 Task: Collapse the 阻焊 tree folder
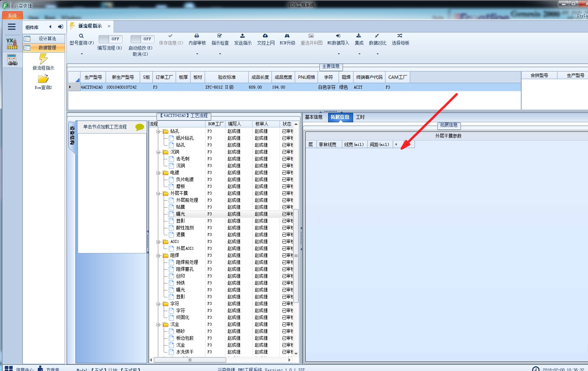158,256
